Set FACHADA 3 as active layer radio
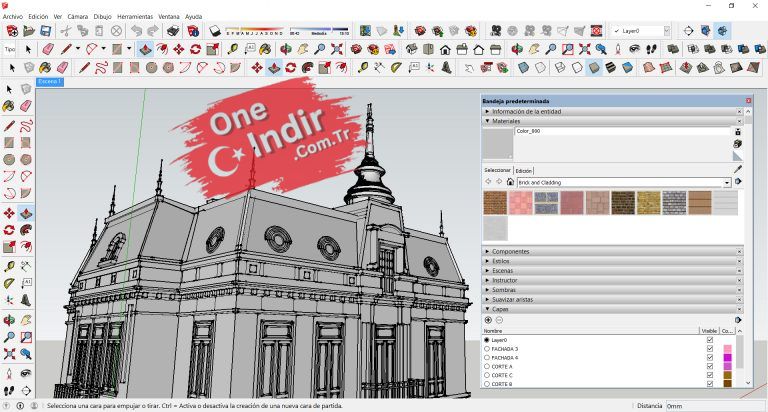The height and width of the screenshot is (412, 768). [x=487, y=349]
